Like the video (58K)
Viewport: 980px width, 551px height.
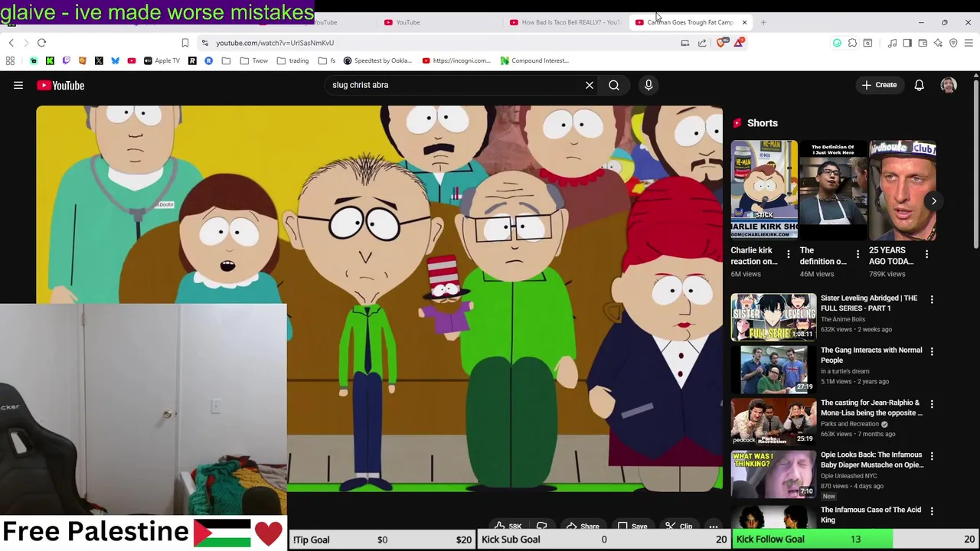(508, 527)
